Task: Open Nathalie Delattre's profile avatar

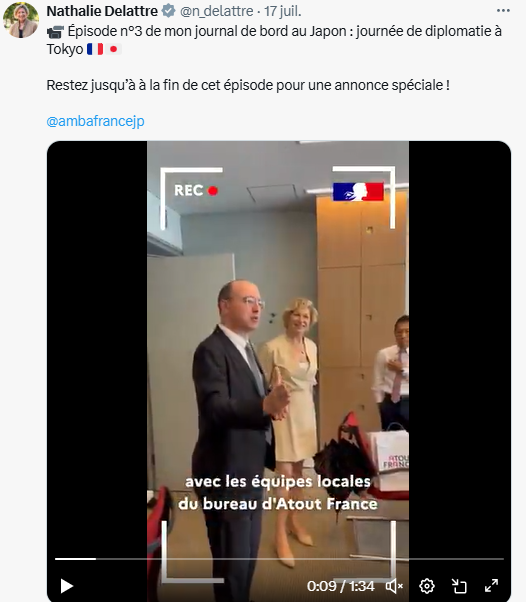Action: pyautogui.click(x=21, y=20)
